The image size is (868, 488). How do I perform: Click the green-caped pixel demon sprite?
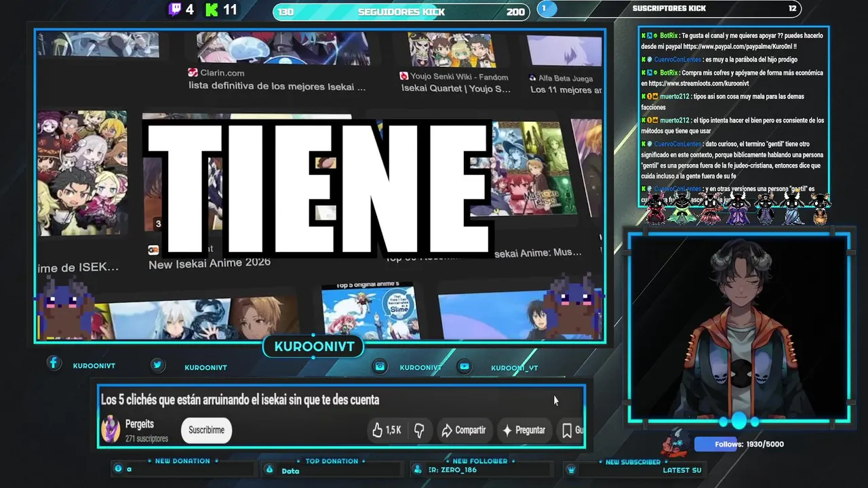[x=681, y=209]
